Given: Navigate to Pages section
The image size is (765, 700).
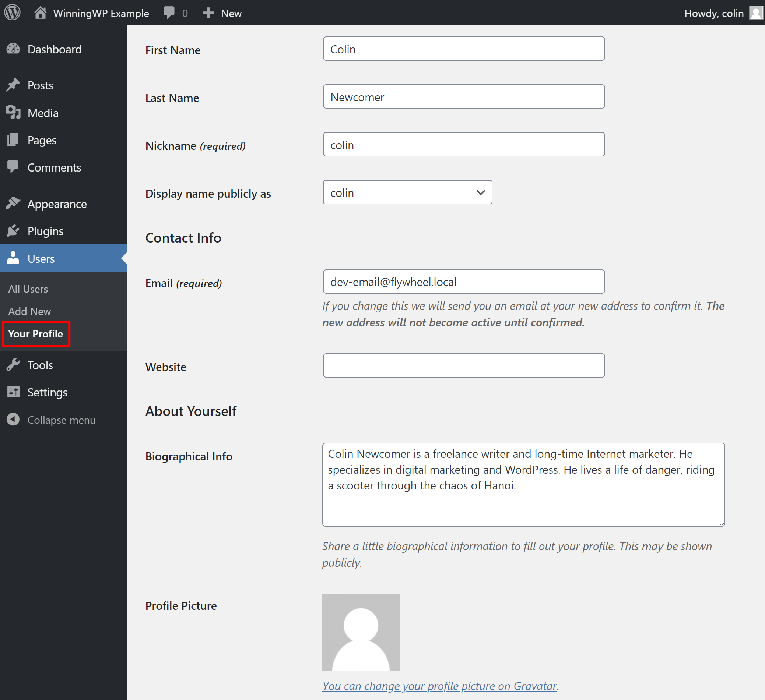Looking at the screenshot, I should click(x=41, y=140).
